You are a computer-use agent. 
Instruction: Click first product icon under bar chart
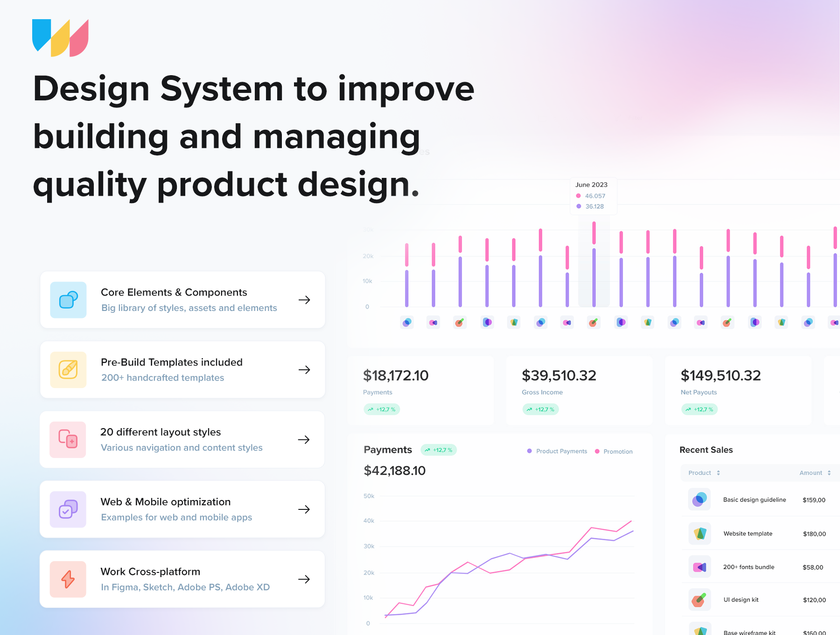[x=407, y=322]
